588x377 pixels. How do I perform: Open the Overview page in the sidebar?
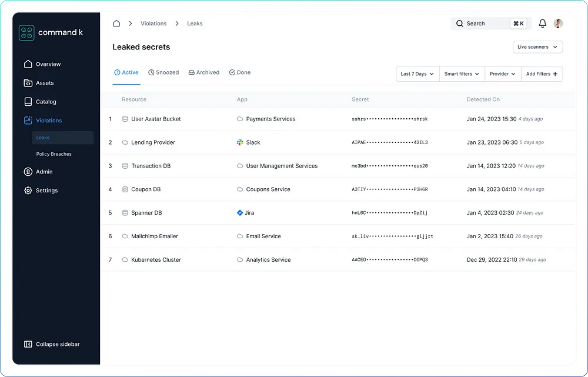coord(48,64)
